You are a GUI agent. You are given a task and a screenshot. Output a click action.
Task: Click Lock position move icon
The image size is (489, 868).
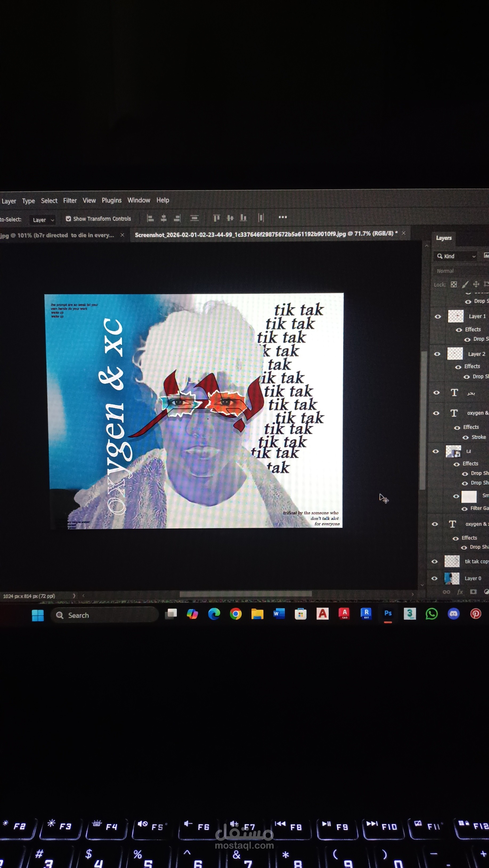(x=476, y=284)
